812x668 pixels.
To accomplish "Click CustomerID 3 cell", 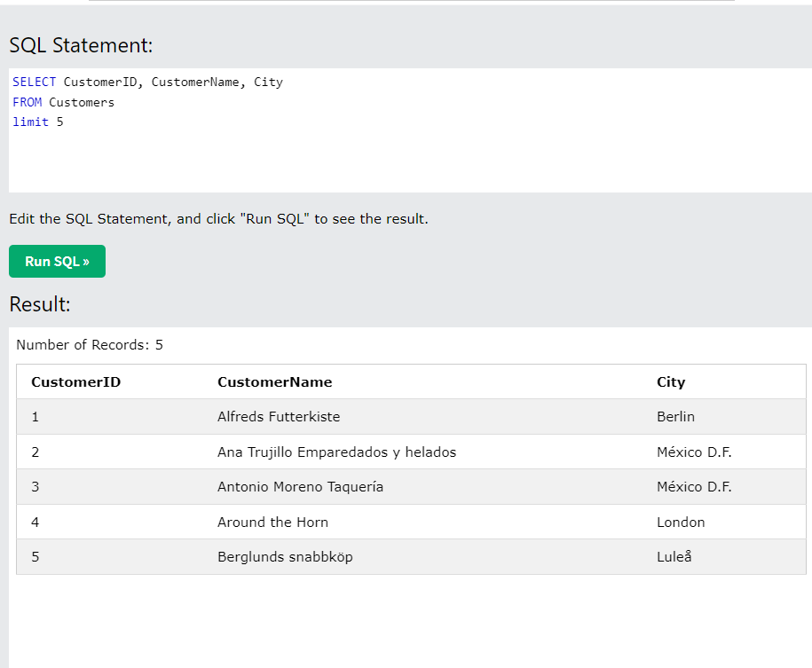I will click(35, 487).
